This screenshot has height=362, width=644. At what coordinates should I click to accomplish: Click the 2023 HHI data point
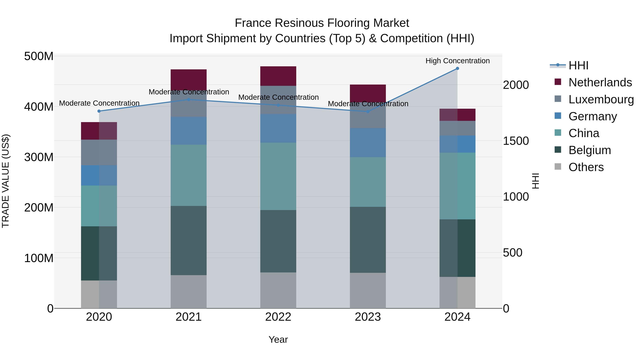(368, 112)
